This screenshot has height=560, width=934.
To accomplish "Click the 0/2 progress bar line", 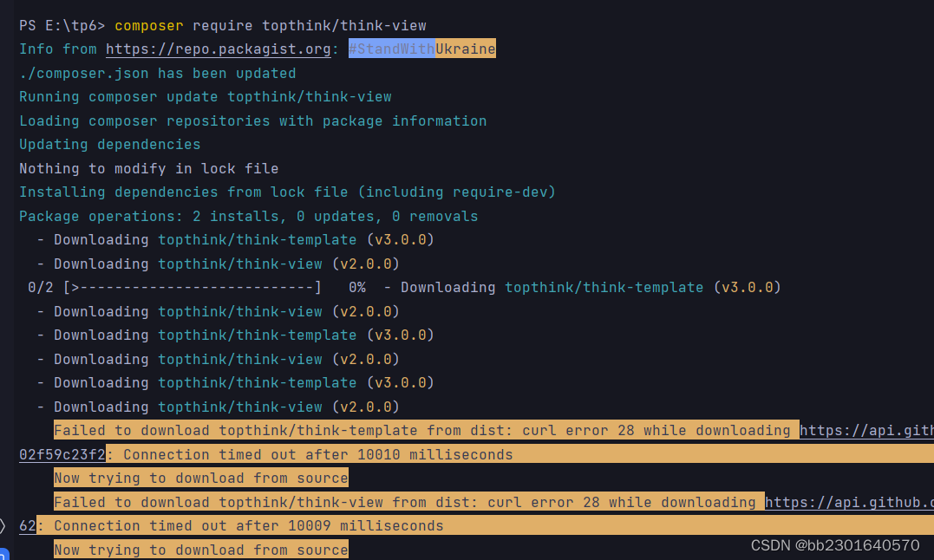I will 404,288.
